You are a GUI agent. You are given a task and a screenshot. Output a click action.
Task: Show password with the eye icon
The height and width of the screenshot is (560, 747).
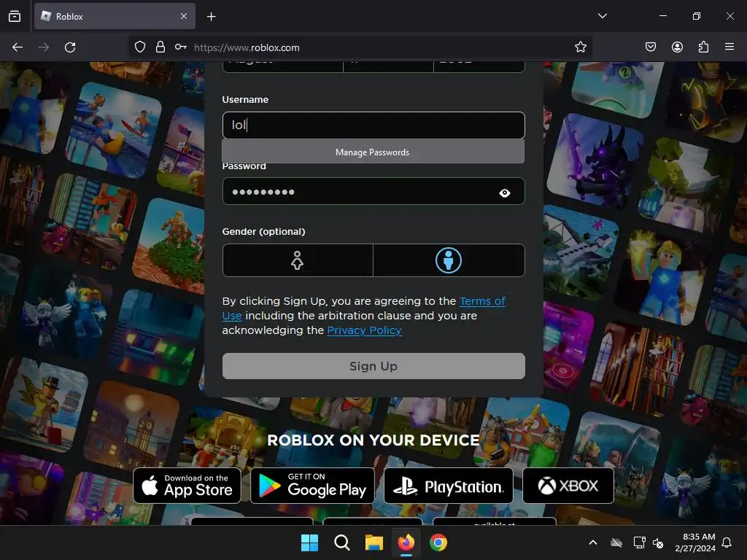click(x=505, y=192)
